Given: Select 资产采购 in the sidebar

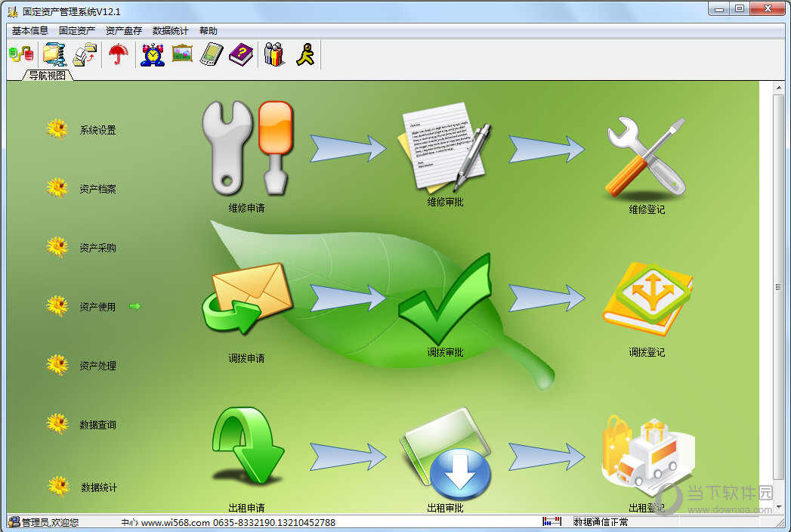Looking at the screenshot, I should point(98,248).
